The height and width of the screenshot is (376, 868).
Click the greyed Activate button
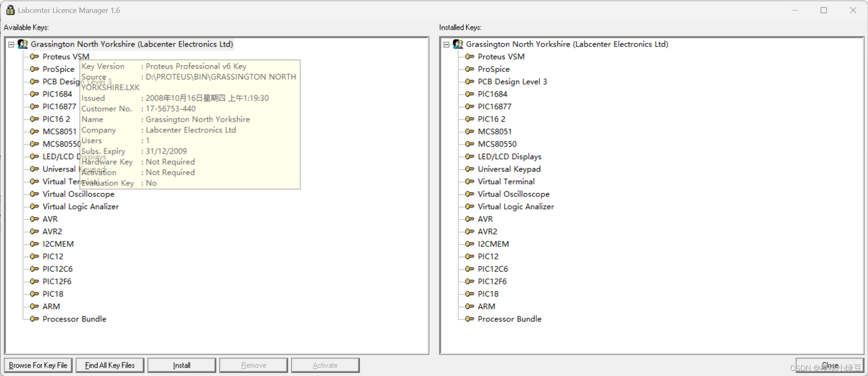(x=325, y=365)
